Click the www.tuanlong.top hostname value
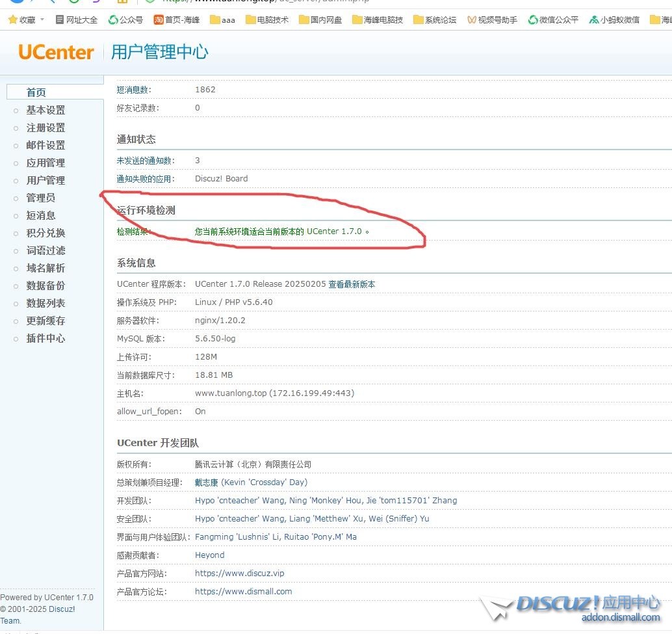Screen dimensions: 672x634 274,393
